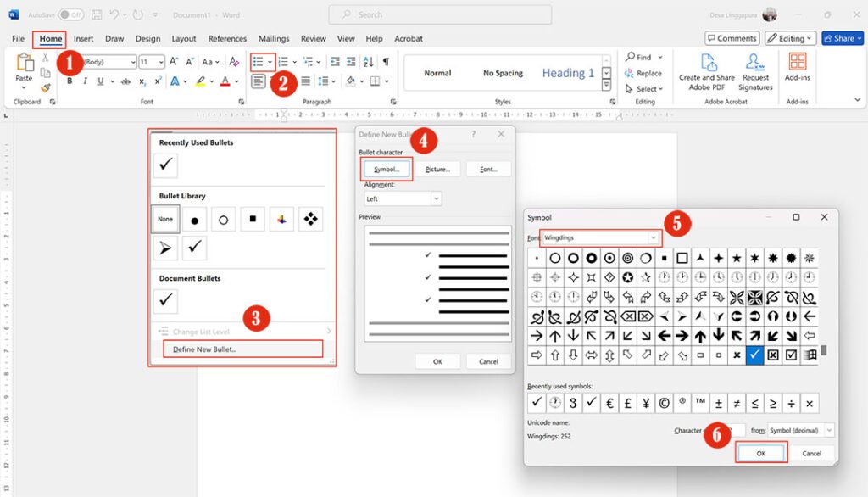The width and height of the screenshot is (868, 497).
Task: Click the Symbol... button
Action: pyautogui.click(x=387, y=170)
